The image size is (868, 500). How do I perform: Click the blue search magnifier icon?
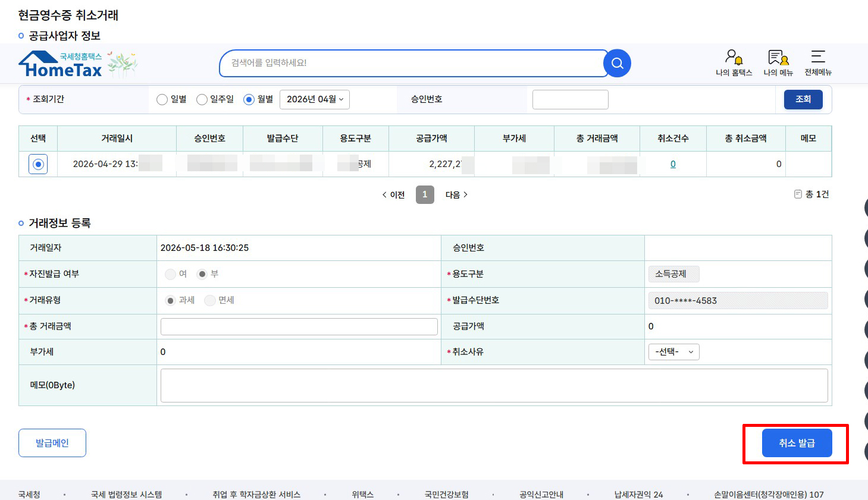point(617,63)
